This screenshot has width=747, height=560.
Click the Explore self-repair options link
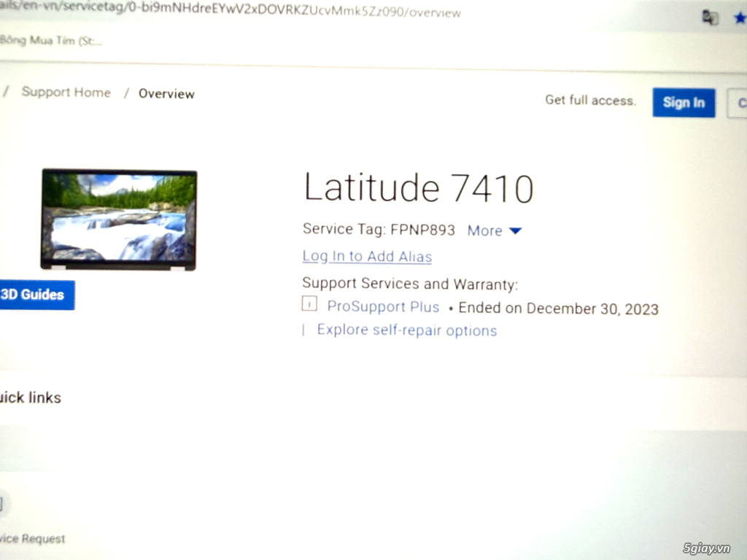click(407, 330)
